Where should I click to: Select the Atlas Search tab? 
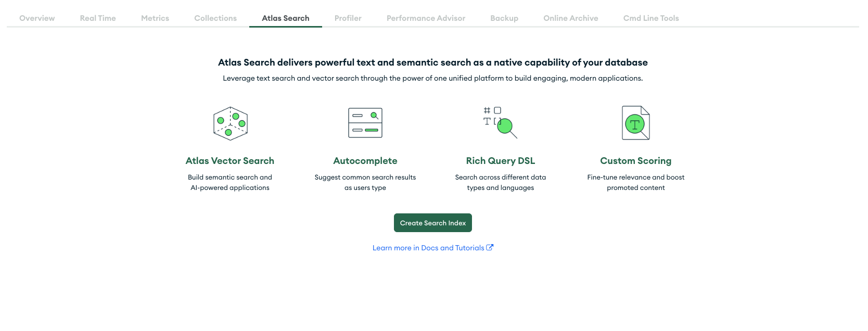click(x=286, y=18)
